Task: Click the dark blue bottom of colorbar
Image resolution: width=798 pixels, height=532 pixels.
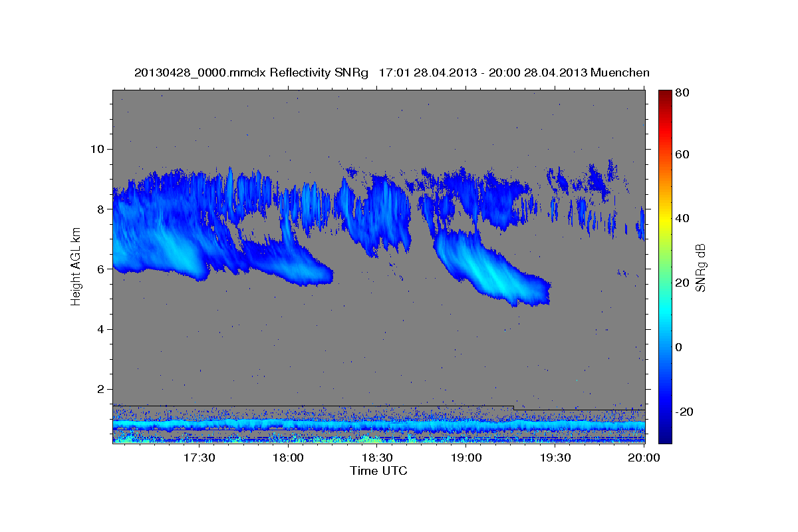Action: [665, 436]
